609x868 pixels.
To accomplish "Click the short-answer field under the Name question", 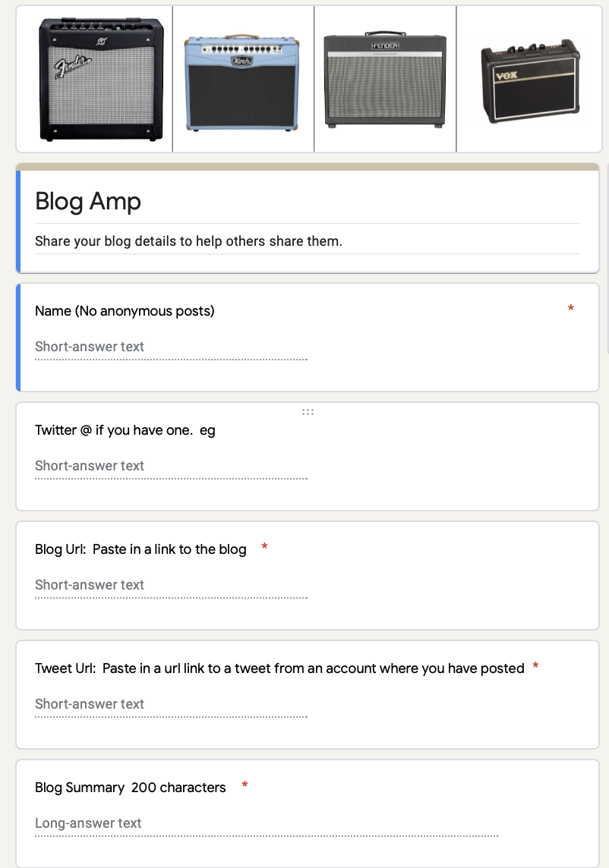I will tap(171, 347).
